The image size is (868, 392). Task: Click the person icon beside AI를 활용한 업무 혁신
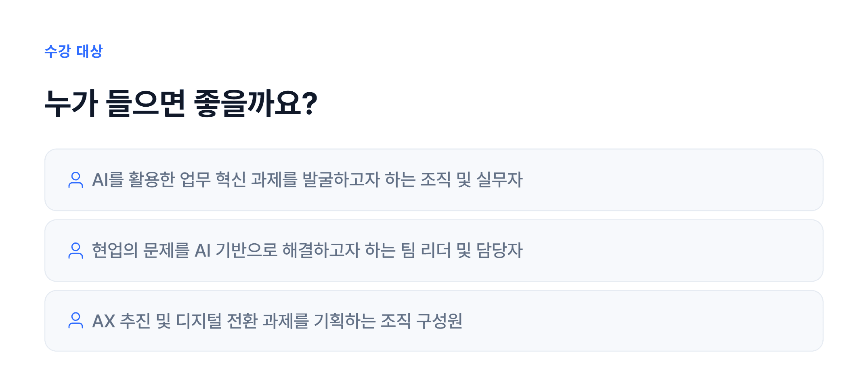[75, 180]
